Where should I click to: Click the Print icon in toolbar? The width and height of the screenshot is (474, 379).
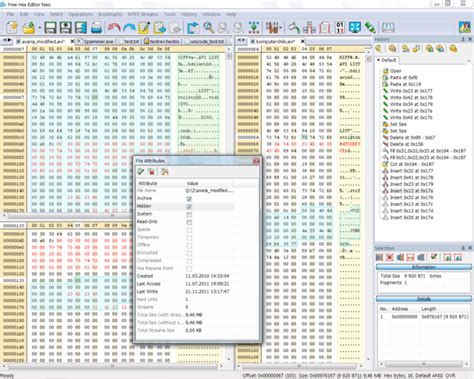(96, 28)
